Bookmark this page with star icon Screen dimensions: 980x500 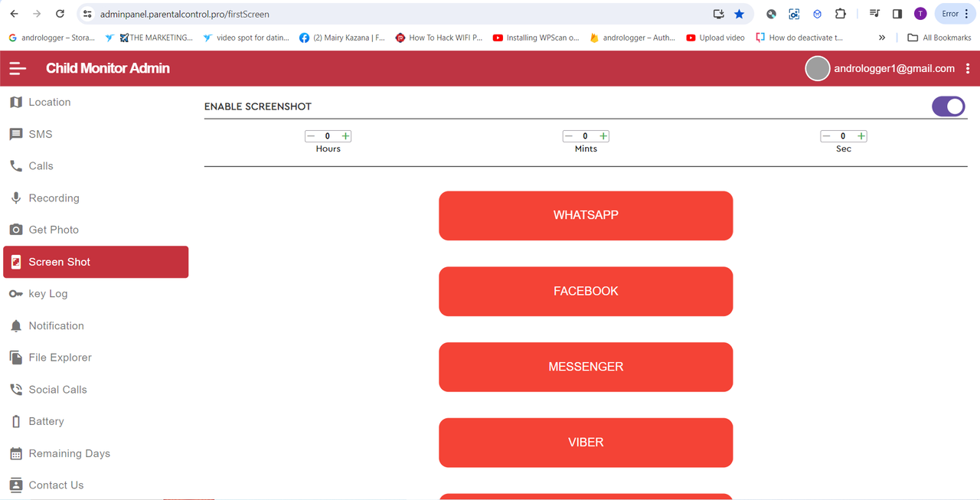739,14
